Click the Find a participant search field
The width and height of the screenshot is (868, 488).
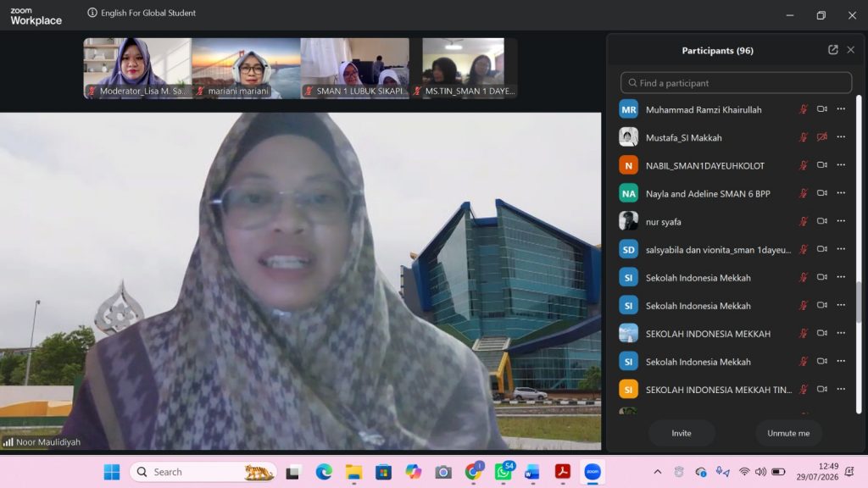[736, 83]
